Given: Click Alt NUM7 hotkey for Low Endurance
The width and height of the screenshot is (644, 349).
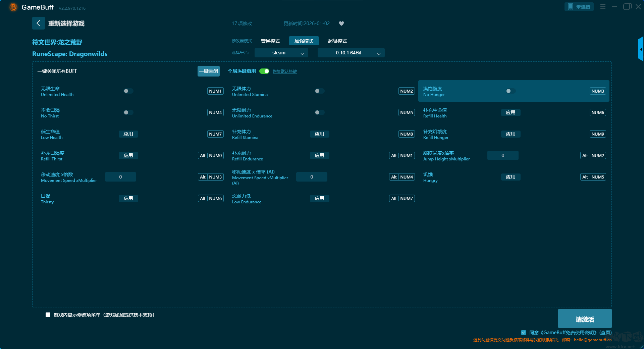Looking at the screenshot, I should [x=402, y=198].
